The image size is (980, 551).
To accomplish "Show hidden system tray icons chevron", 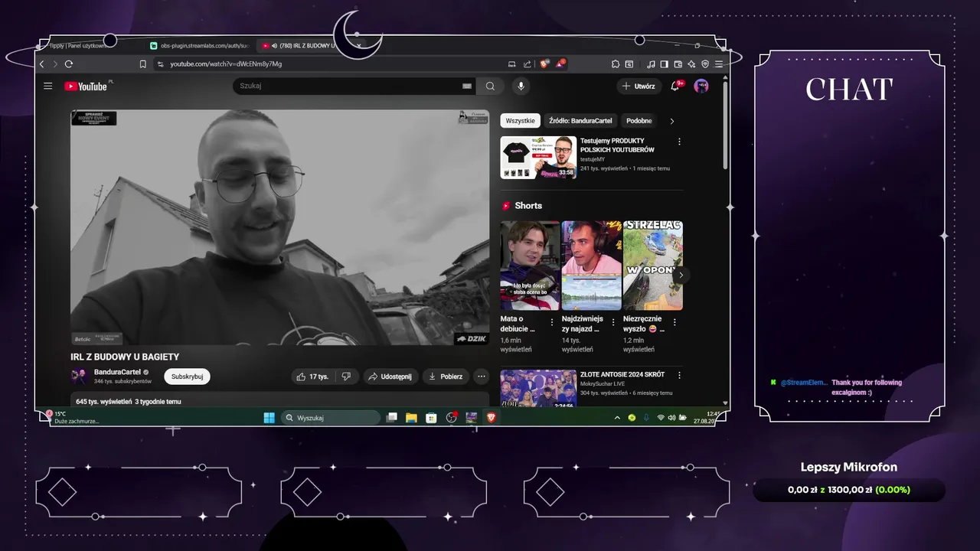I will [x=617, y=418].
